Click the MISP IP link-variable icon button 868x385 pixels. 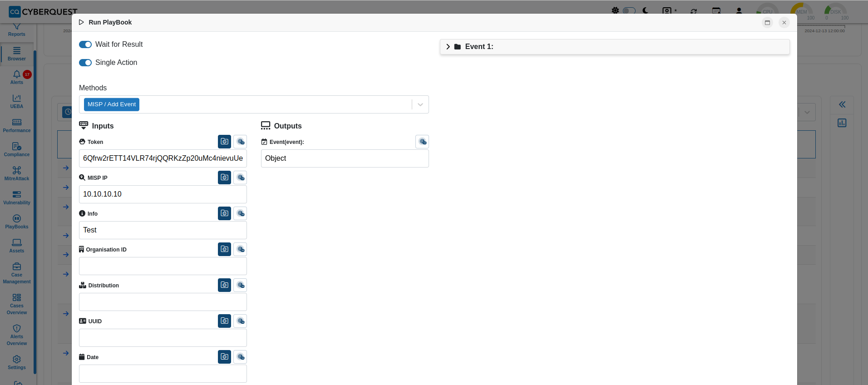(240, 178)
